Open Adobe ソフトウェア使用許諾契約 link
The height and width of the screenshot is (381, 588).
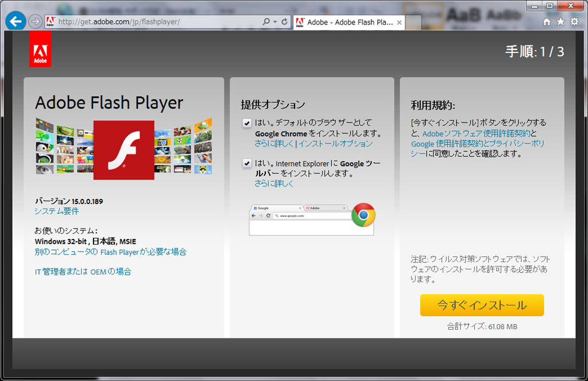click(476, 134)
